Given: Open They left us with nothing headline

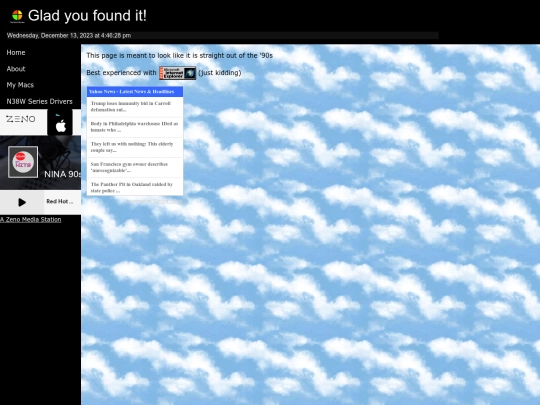Looking at the screenshot, I should tap(132, 147).
